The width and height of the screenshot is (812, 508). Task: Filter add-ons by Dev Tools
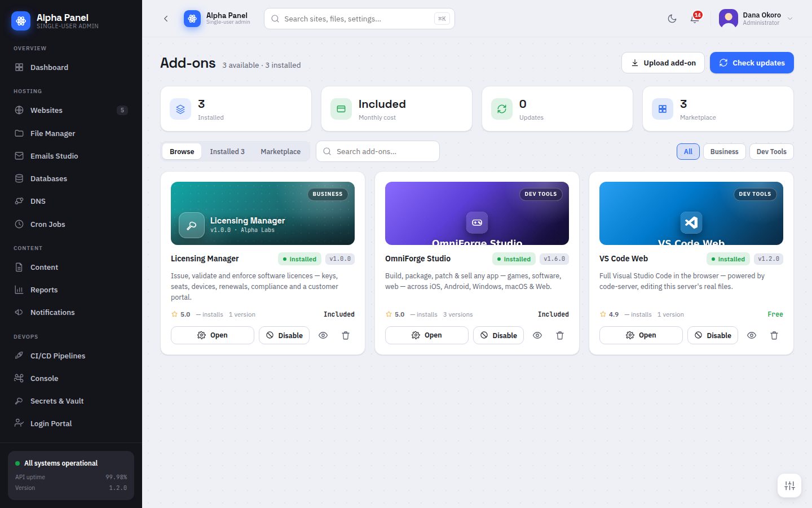coord(771,151)
